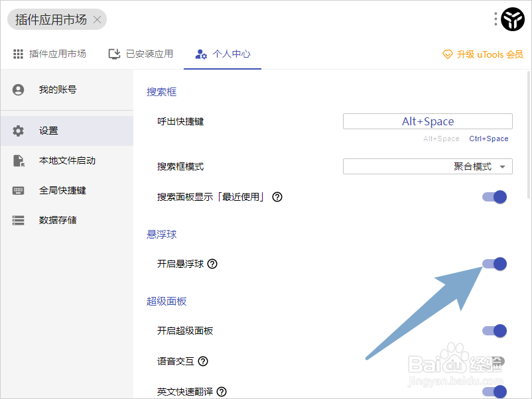The height and width of the screenshot is (399, 532).
Task: Open the 搜索框模式 dropdown
Action: tap(427, 166)
